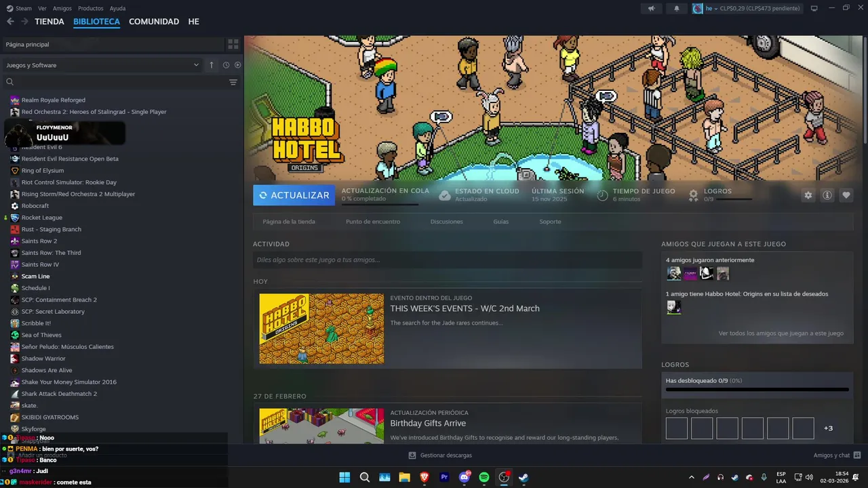
Task: Click the update queue progress bar
Action: [x=380, y=204]
